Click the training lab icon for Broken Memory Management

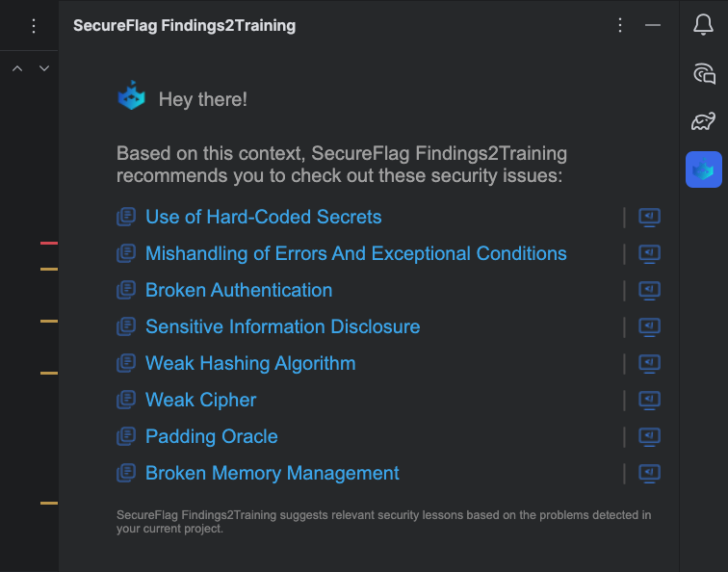click(650, 474)
